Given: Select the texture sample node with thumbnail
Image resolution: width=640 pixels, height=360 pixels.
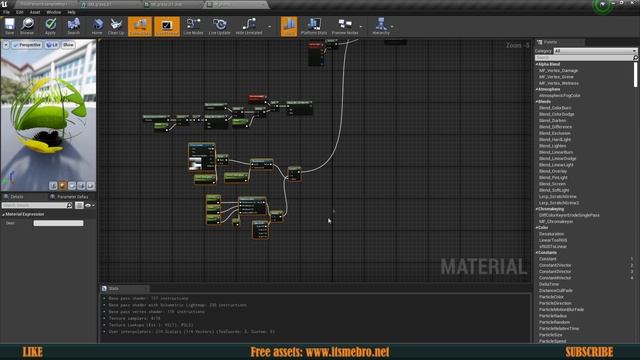Looking at the screenshot, I should click(202, 156).
